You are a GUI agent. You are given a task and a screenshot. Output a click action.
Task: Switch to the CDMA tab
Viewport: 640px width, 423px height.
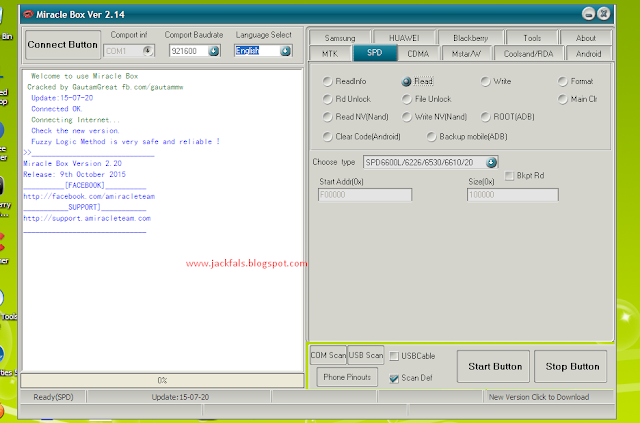[x=418, y=53]
